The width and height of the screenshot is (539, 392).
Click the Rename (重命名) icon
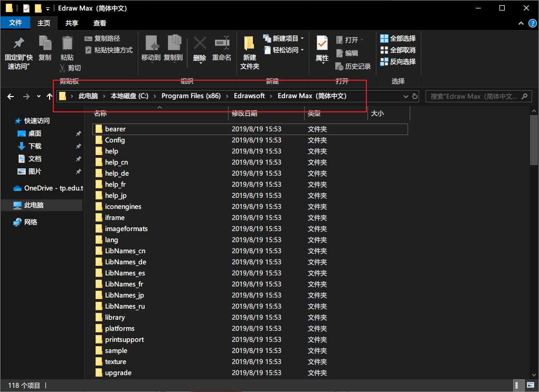tap(222, 43)
